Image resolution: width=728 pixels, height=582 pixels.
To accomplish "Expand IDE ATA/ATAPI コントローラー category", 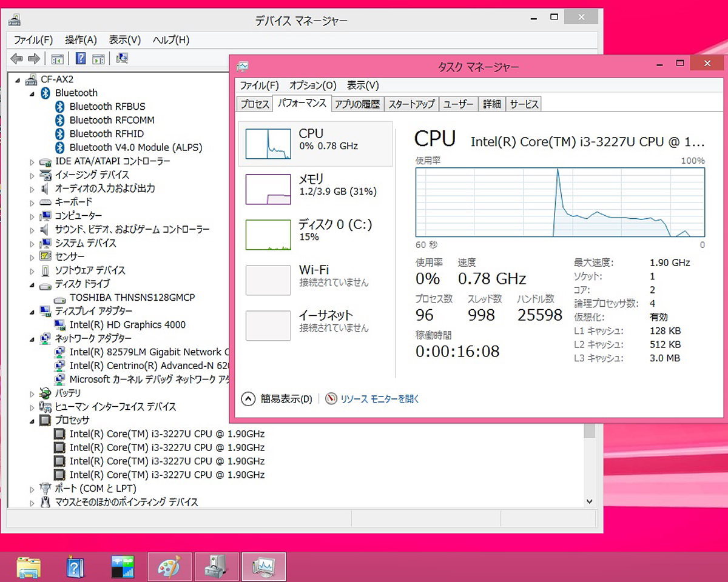I will (32, 162).
